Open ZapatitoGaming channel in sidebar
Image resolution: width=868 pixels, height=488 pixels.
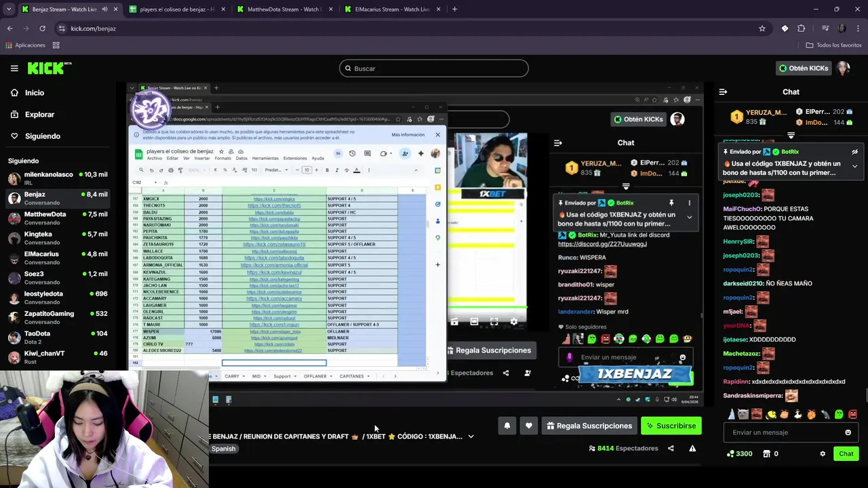tap(58, 317)
